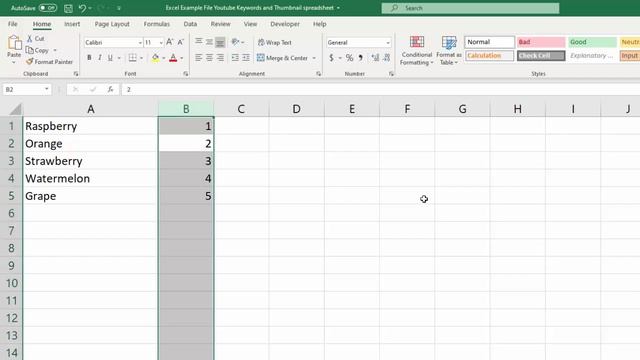This screenshot has width=640, height=360.
Task: Open the font size dropdown
Action: pyautogui.click(x=161, y=42)
